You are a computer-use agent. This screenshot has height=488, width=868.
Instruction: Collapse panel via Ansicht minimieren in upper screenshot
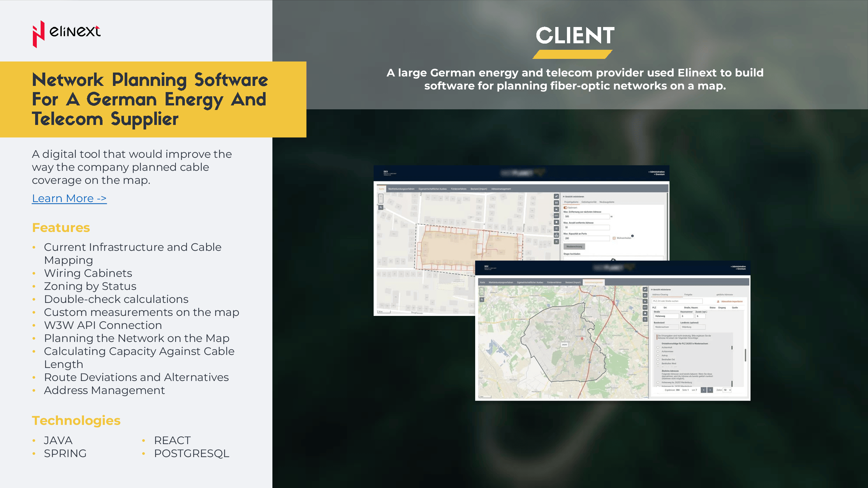pos(573,197)
